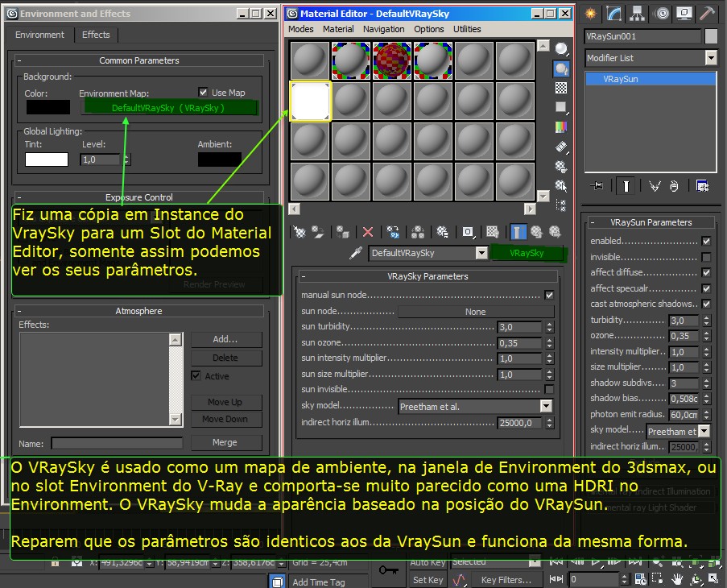Click the key lock icon in status bar
The width and height of the screenshot is (727, 588).
point(389,569)
